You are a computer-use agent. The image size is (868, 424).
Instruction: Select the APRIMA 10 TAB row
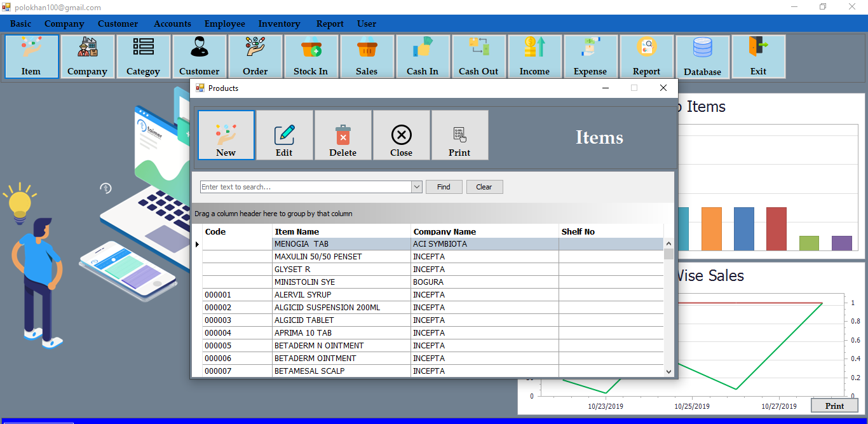433,333
